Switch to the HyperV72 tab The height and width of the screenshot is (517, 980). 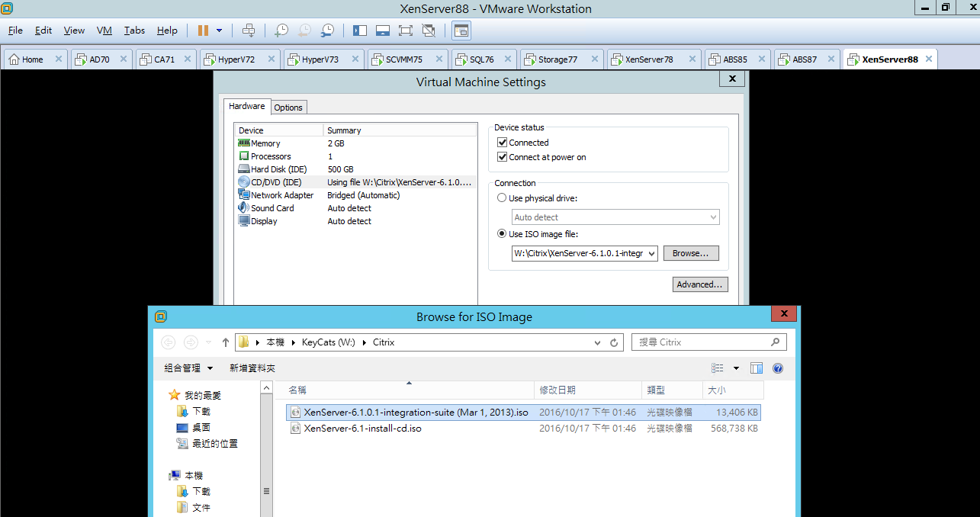tap(239, 59)
